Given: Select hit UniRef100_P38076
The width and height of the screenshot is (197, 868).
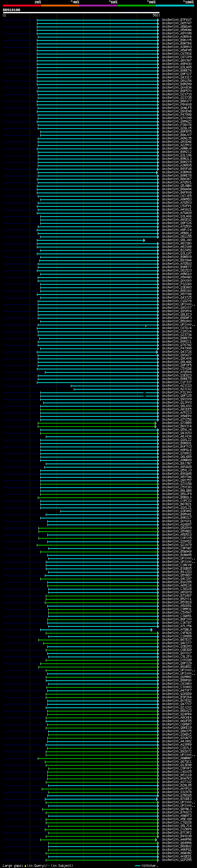Looking at the screenshot, I should pos(176,125).
